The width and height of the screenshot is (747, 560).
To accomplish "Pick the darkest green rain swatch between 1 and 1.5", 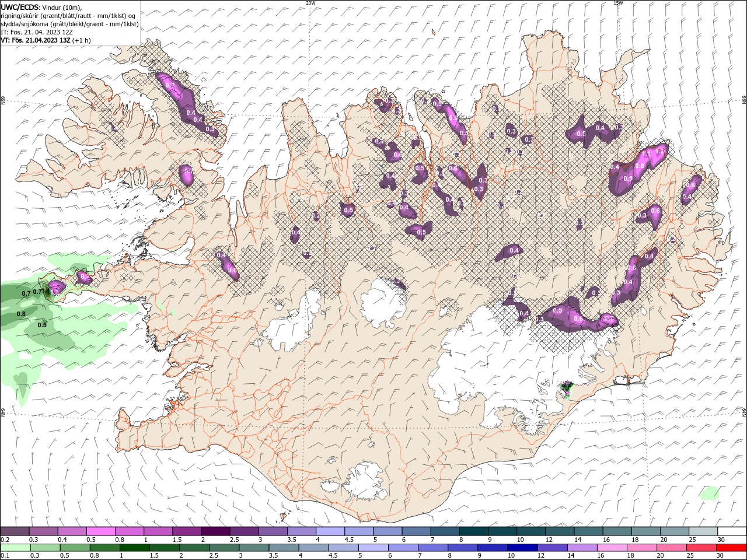I will coord(134,548).
